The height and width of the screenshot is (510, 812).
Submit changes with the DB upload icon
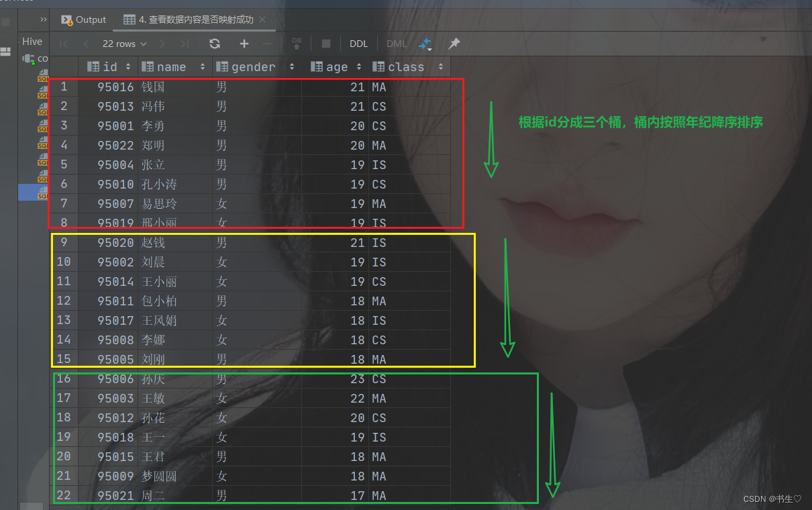pyautogui.click(x=297, y=44)
